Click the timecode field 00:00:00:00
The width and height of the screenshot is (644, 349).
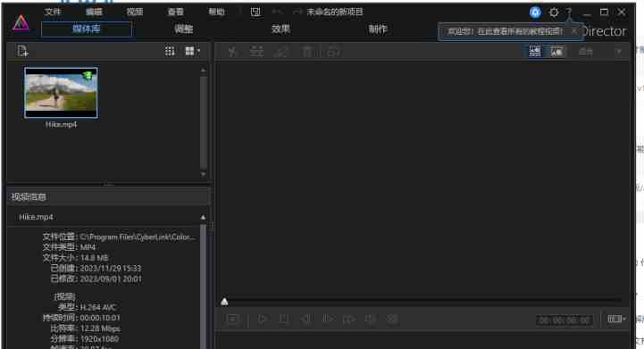565,320
